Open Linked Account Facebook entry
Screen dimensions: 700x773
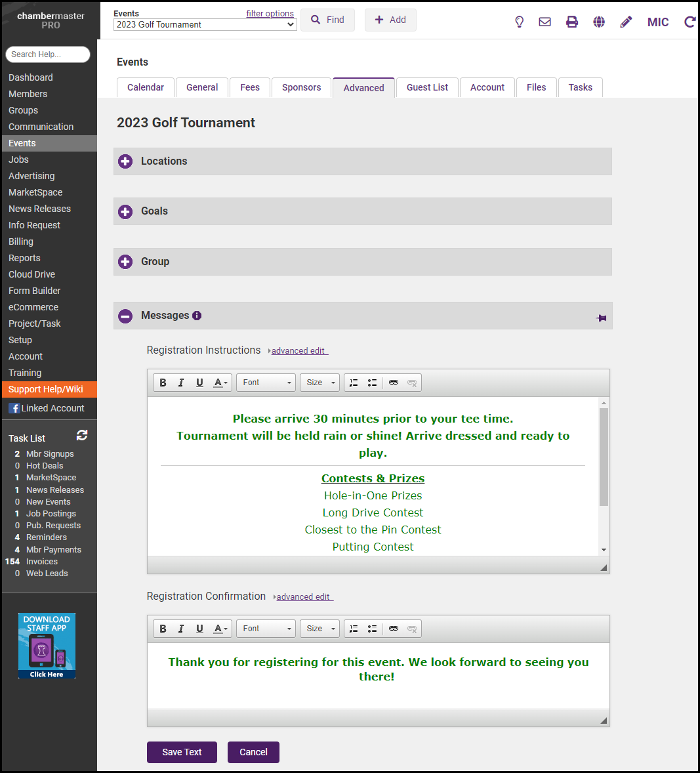coord(47,408)
